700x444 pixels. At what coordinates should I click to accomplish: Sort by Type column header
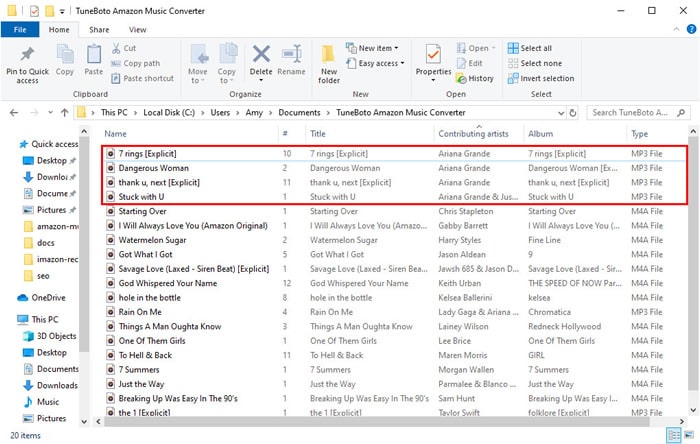pos(639,133)
